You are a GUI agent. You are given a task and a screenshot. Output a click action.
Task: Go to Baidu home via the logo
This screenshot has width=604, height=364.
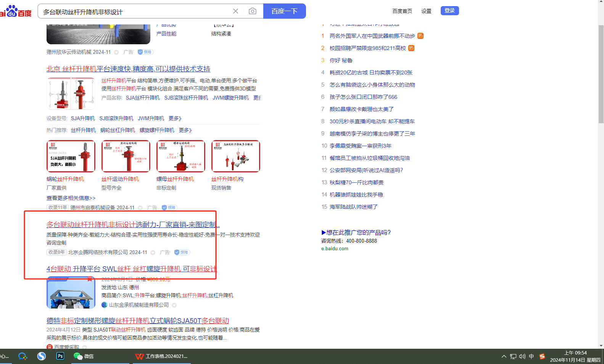[16, 11]
